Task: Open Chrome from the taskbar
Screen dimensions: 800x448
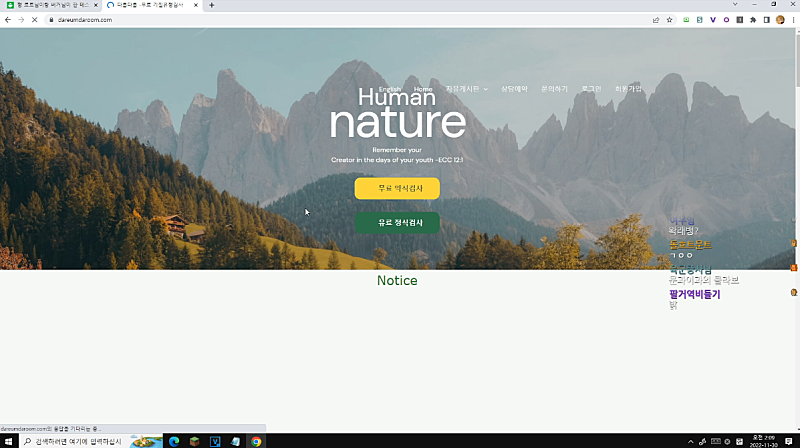Action: pyautogui.click(x=256, y=441)
